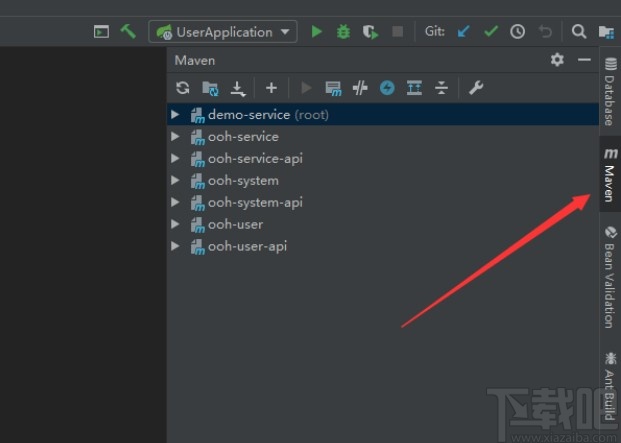
Task: Debug UserApplication with bug icon
Action: [x=343, y=32]
